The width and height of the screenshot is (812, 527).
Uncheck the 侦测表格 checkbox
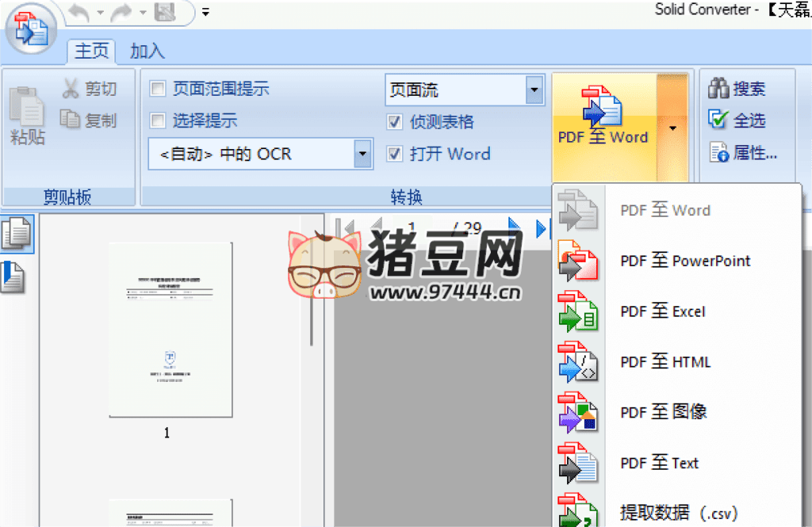point(394,122)
